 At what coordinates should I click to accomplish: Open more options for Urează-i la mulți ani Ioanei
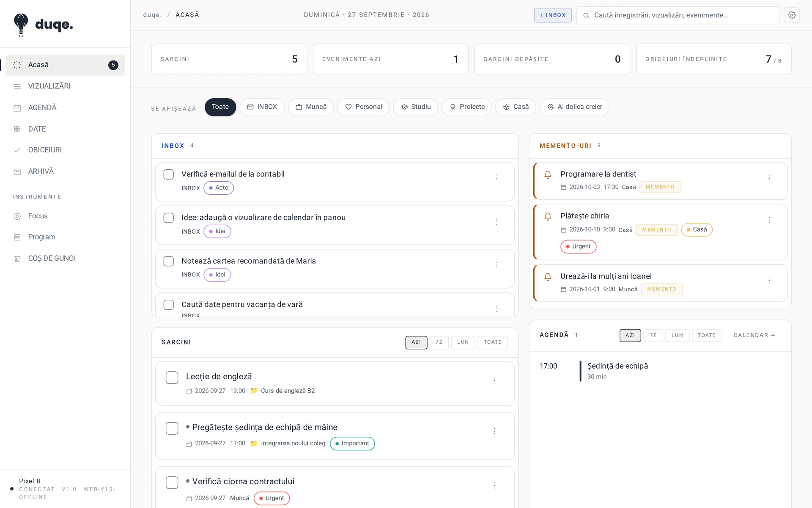(x=769, y=281)
